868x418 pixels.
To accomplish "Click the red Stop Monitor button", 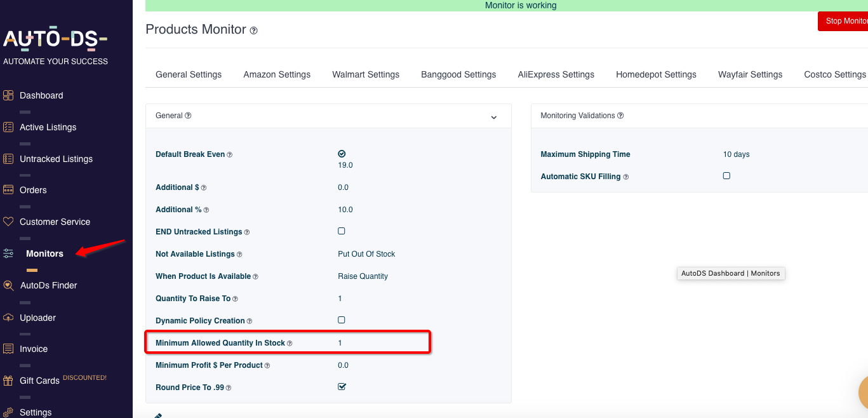I will (x=843, y=21).
